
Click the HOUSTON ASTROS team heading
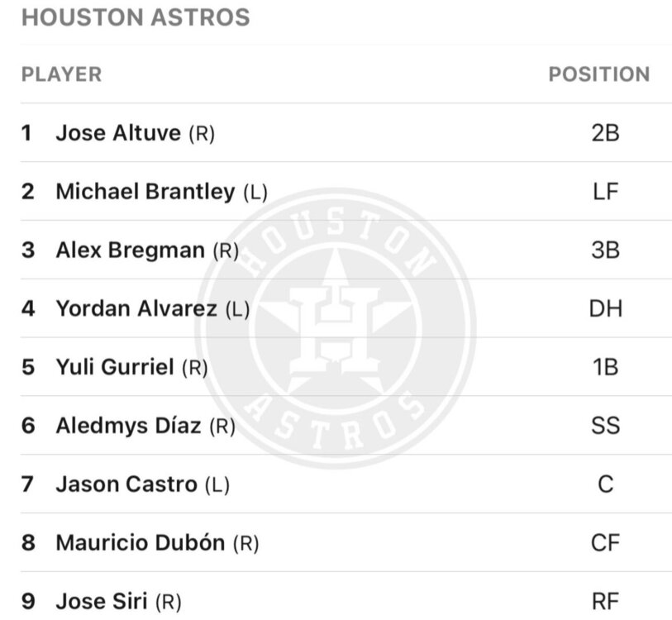click(136, 17)
